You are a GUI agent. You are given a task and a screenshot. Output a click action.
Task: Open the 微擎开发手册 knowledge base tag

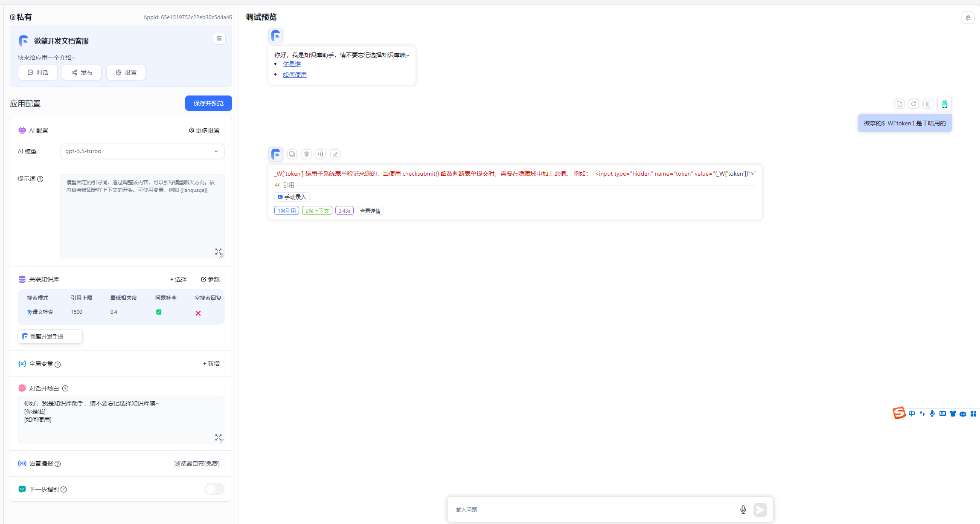coord(50,336)
